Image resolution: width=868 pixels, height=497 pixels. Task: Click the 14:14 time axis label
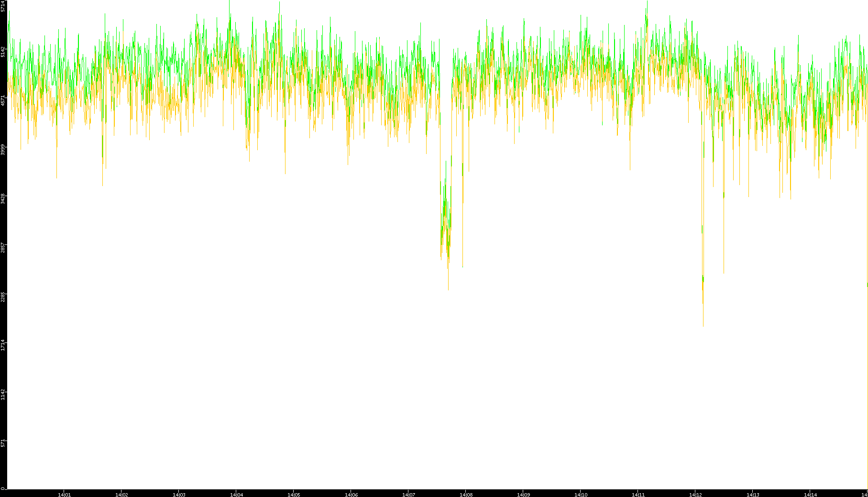coord(810,495)
